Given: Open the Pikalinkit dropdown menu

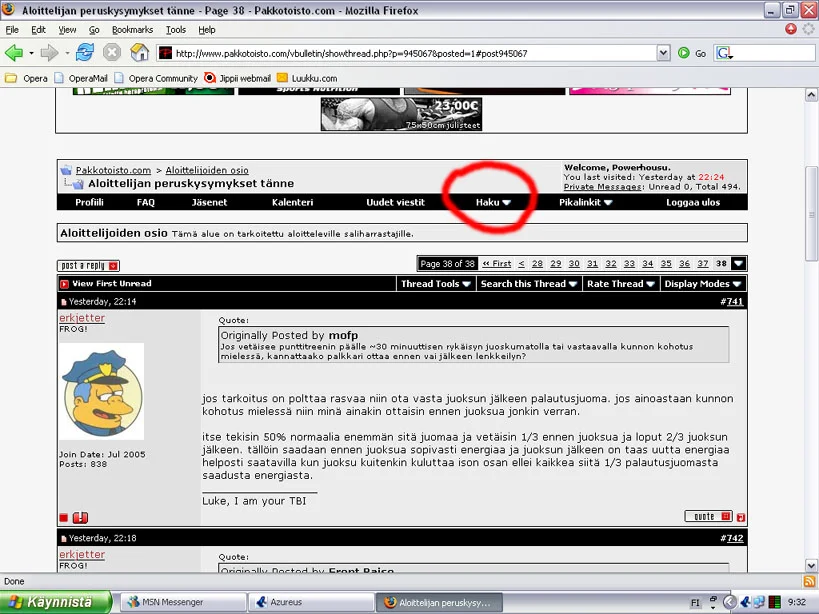Looking at the screenshot, I should (x=586, y=202).
